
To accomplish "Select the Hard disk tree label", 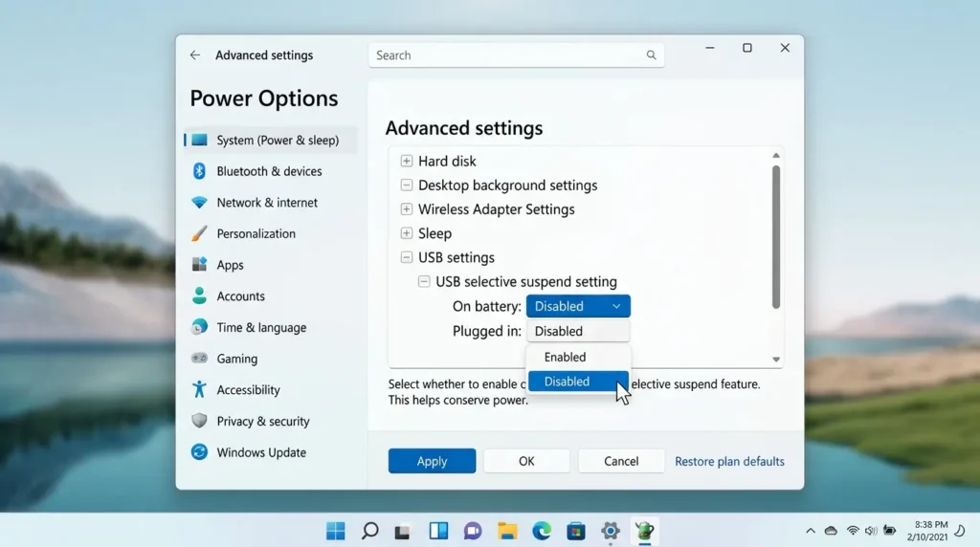I will point(447,161).
